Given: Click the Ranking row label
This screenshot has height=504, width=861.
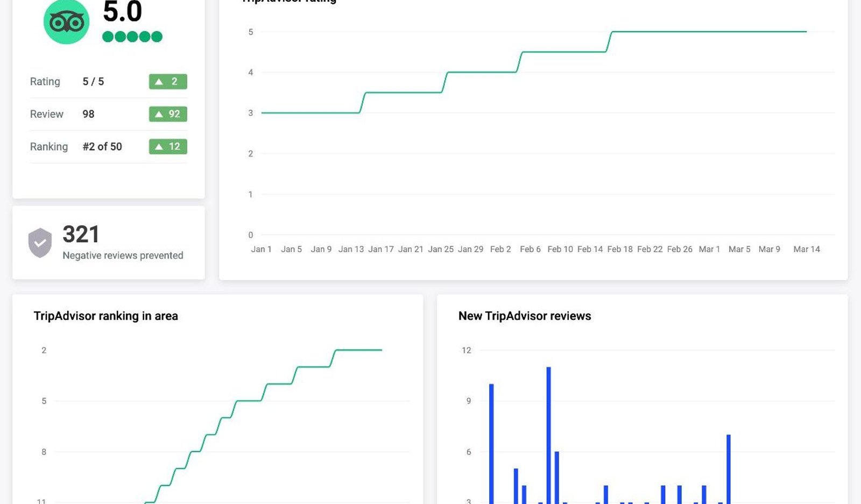Looking at the screenshot, I should (x=49, y=147).
